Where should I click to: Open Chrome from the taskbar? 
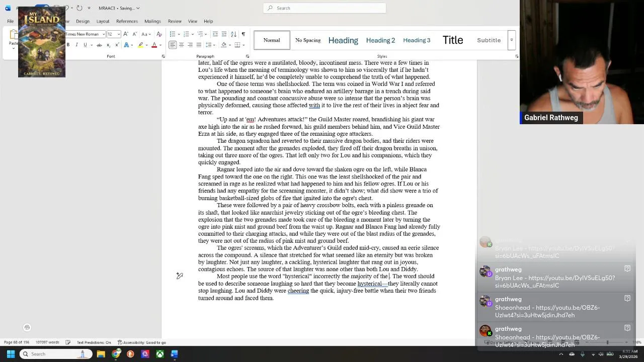[x=116, y=354]
